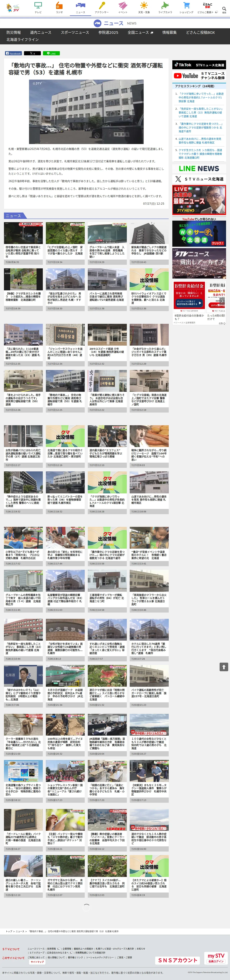
Task: Share article via Facebook button
Action: pos(13,53)
